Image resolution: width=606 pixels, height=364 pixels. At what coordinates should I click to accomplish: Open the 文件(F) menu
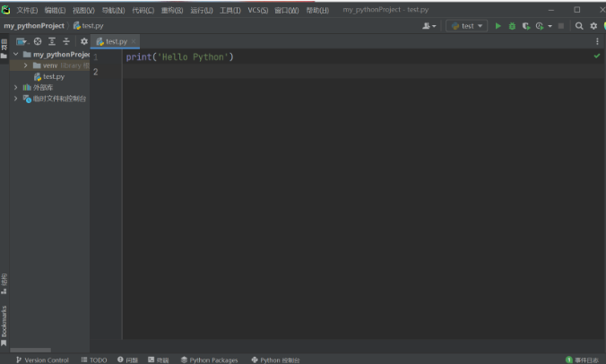pos(27,11)
